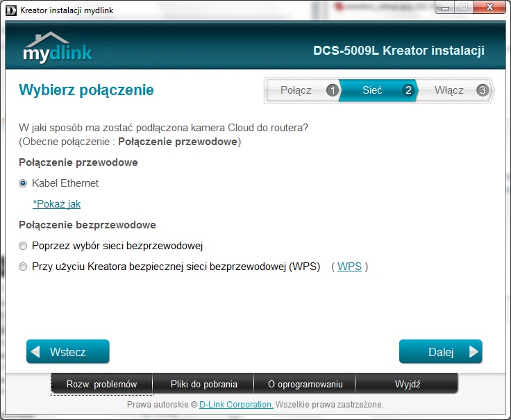The height and width of the screenshot is (420, 511).
Task: Click Wyjdź to exit the wizard
Action: 407,384
